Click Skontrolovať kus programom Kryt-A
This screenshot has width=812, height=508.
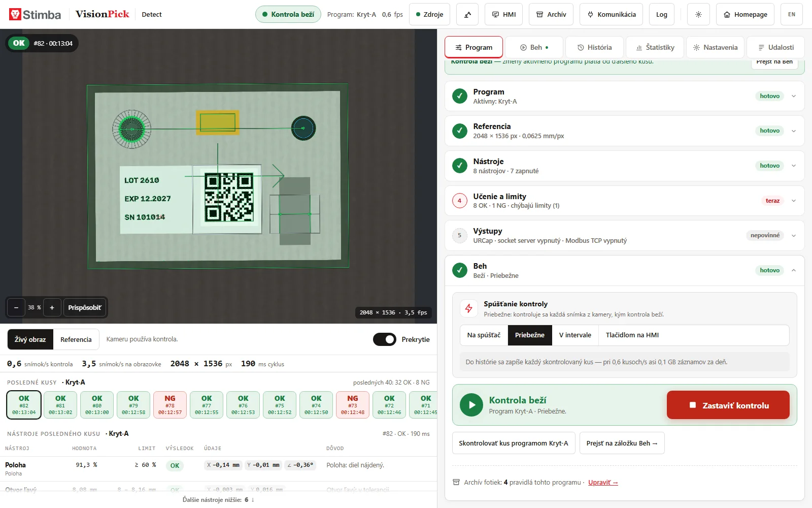(514, 443)
